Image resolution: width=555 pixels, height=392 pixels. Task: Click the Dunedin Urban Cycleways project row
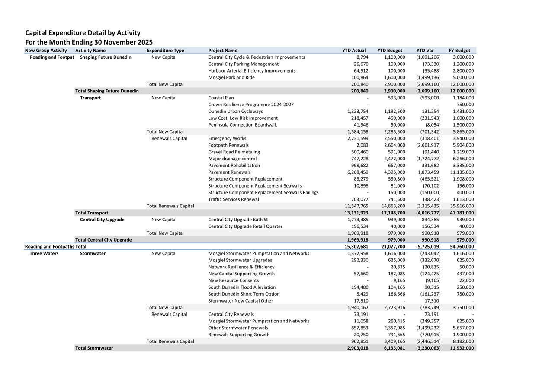(235, 112)
